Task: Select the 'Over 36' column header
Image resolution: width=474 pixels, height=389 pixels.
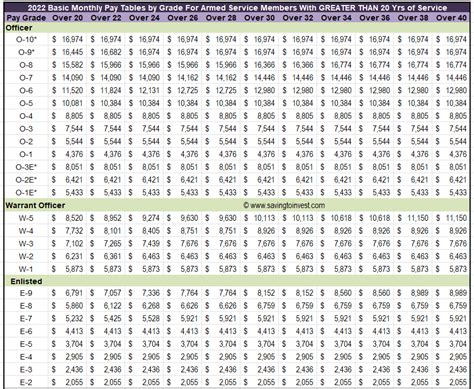Action: (x=375, y=18)
